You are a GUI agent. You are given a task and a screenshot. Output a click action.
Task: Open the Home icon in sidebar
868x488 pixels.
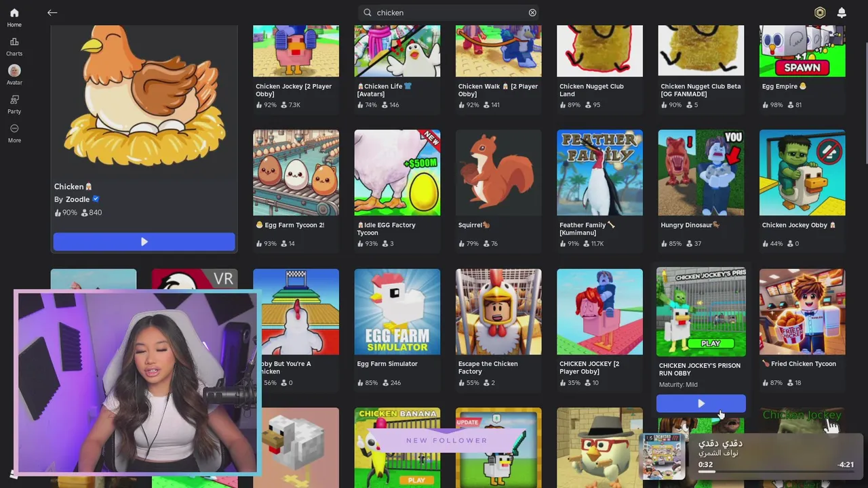click(x=14, y=13)
